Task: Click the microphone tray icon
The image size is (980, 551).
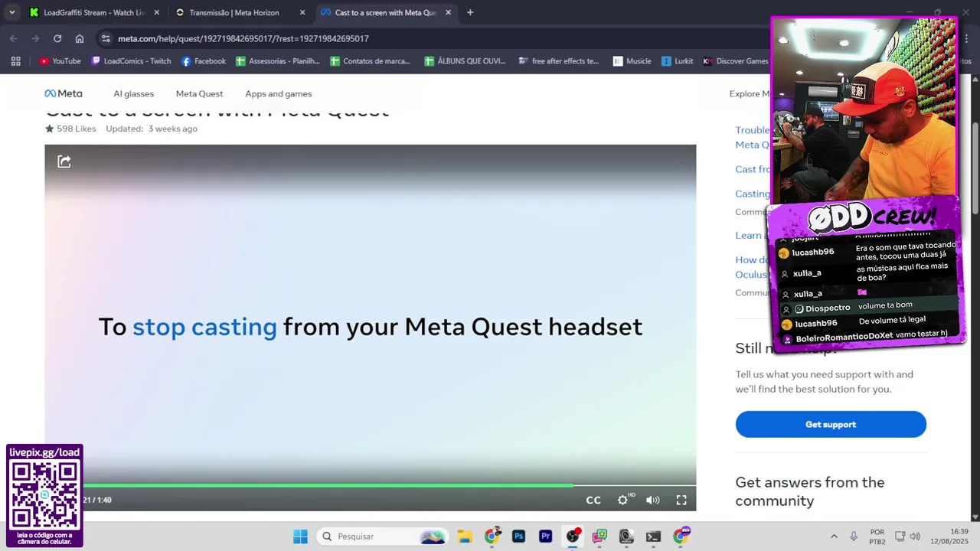Action: [x=854, y=536]
